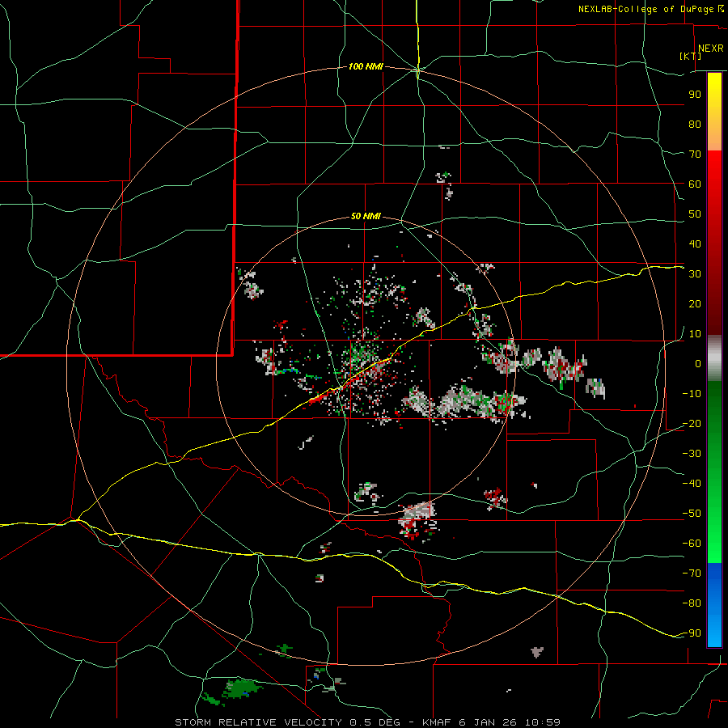Click the "90" value on velocity scale
728x728 pixels.
[695, 95]
